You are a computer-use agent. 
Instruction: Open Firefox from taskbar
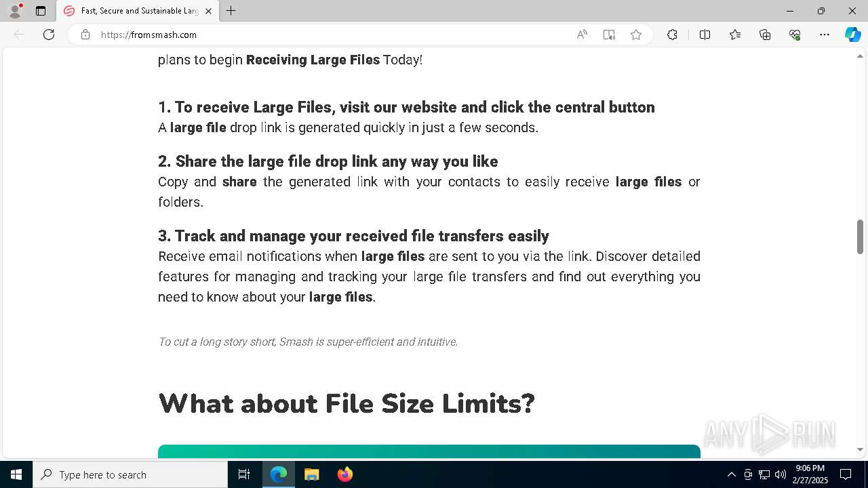click(344, 474)
